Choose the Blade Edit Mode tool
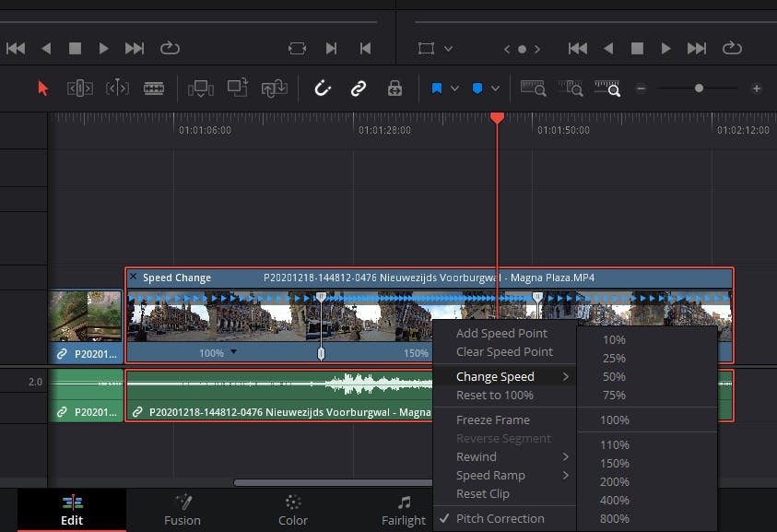 [x=154, y=89]
